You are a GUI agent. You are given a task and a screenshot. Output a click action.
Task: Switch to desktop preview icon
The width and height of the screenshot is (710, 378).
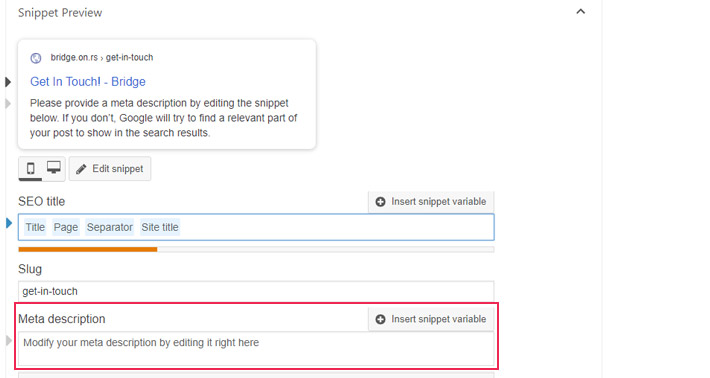(x=54, y=167)
